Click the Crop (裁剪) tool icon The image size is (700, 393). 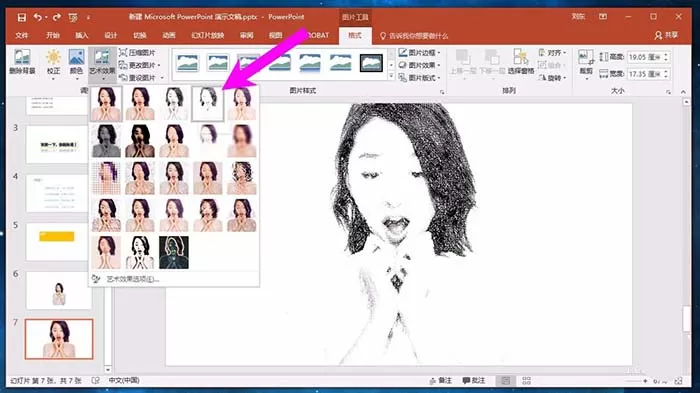coord(586,62)
